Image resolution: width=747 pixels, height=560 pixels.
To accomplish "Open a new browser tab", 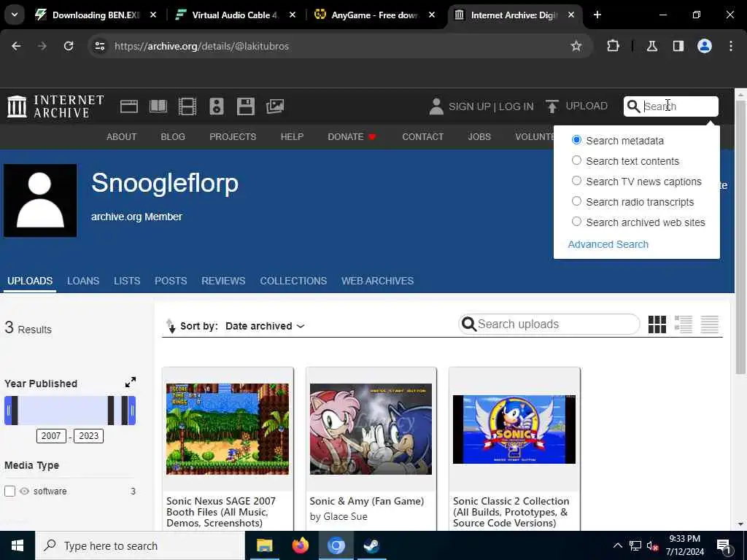I will 597,15.
